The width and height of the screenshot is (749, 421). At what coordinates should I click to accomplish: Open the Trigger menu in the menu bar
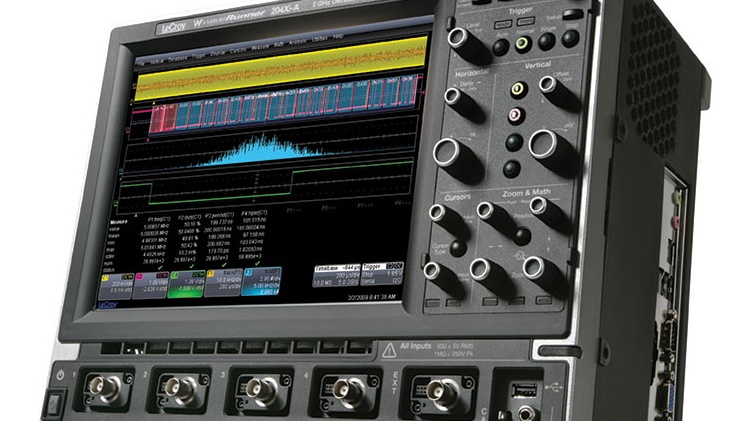[x=199, y=56]
